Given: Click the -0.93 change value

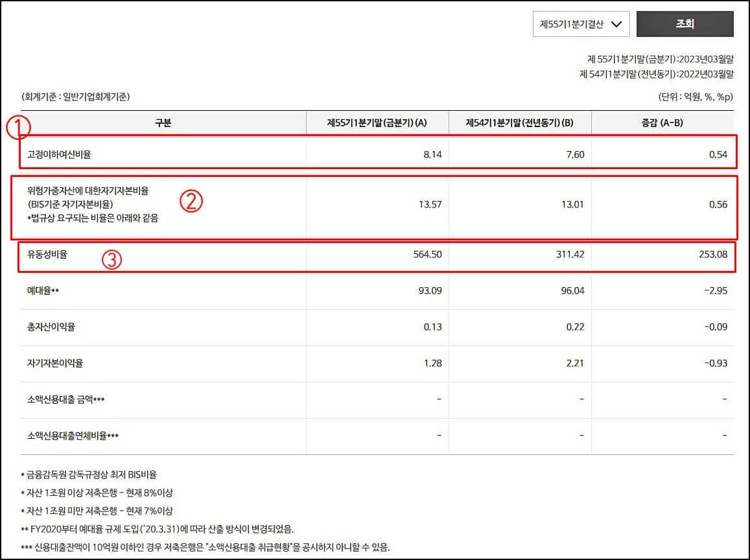Looking at the screenshot, I should point(716,364).
